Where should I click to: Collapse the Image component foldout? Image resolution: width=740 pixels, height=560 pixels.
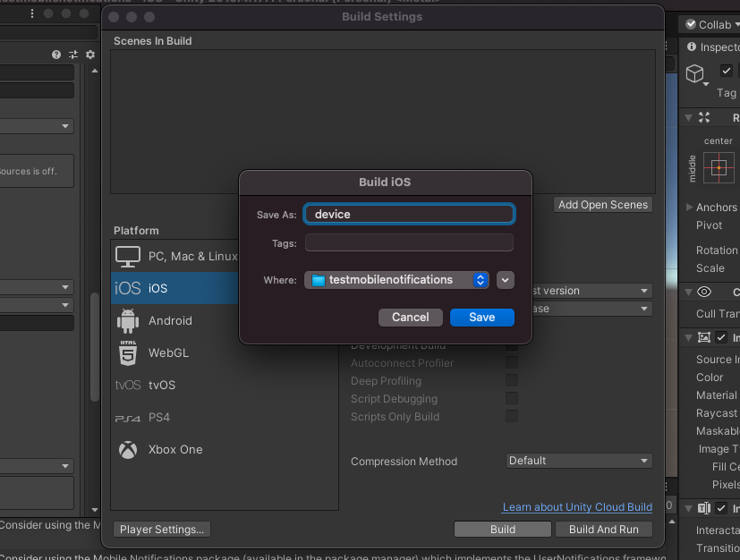pyautogui.click(x=689, y=337)
